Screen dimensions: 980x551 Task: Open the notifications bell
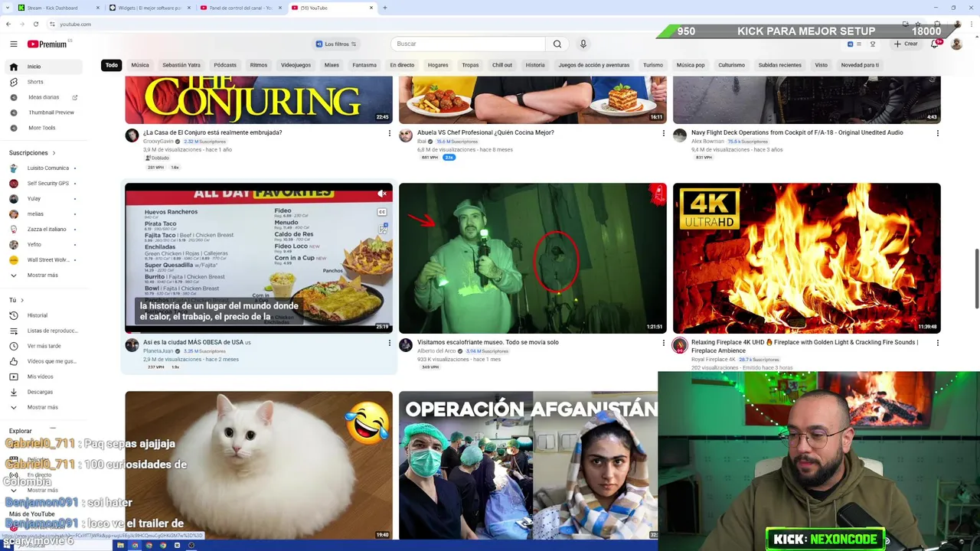coord(934,44)
